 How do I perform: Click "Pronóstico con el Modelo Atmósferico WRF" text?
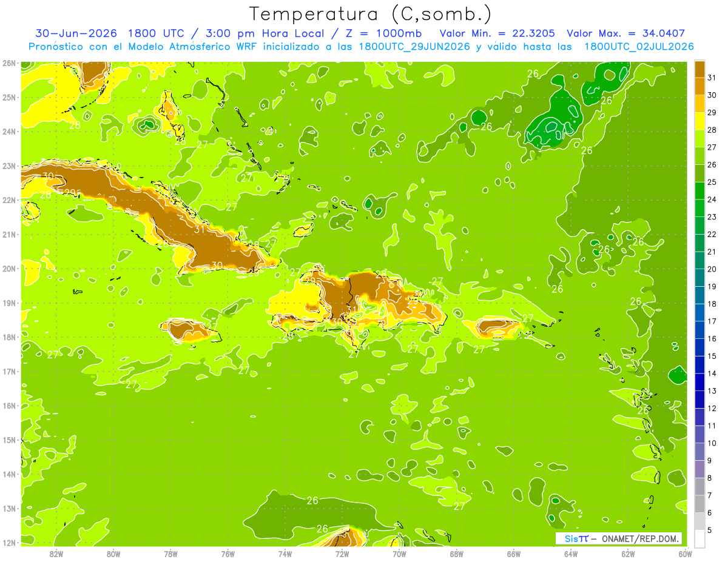point(144,47)
